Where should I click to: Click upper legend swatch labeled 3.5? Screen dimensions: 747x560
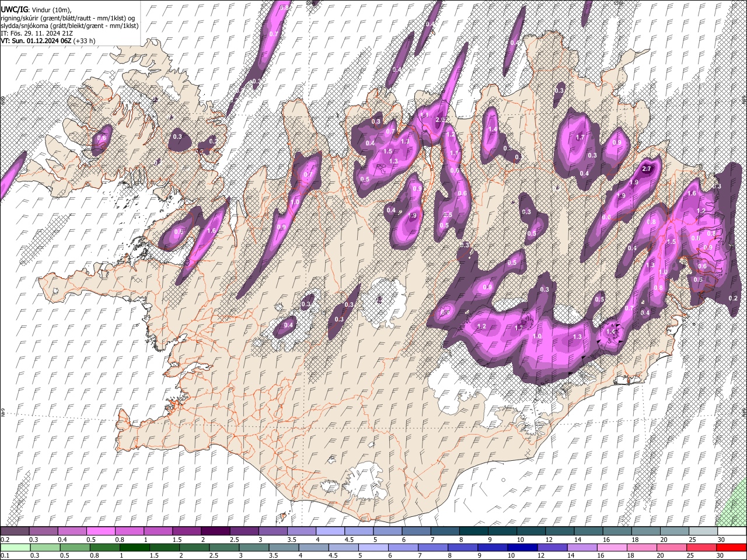[301, 531]
